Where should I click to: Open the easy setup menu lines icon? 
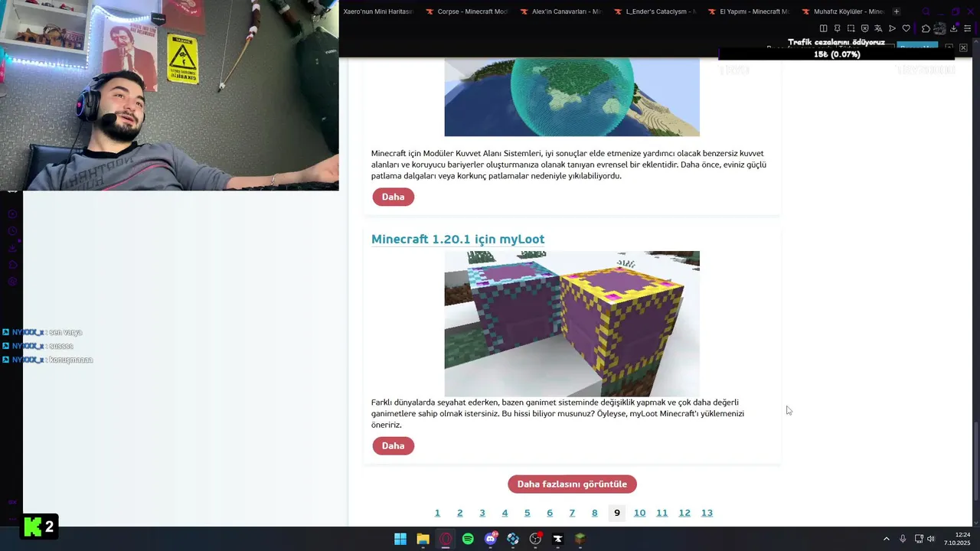968,28
